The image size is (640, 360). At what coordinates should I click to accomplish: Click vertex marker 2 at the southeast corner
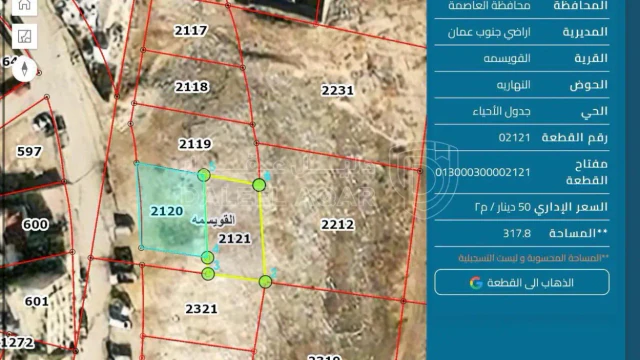pos(265,281)
